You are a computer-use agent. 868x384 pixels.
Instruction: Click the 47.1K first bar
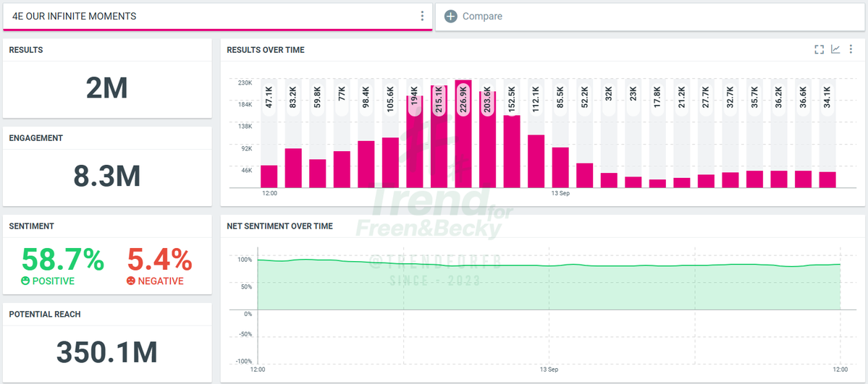(x=269, y=176)
